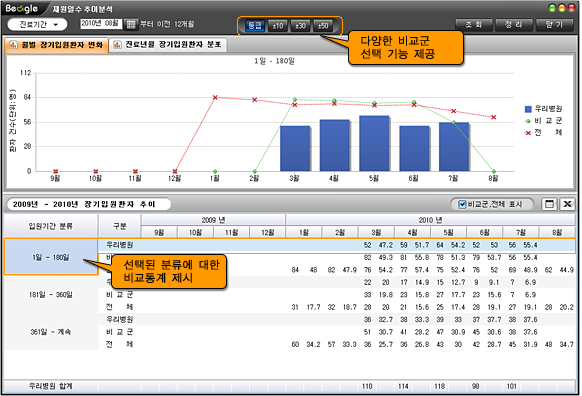The image size is (582, 396).
Task: Click the 입원기간 분류 column header
Action: (x=51, y=226)
